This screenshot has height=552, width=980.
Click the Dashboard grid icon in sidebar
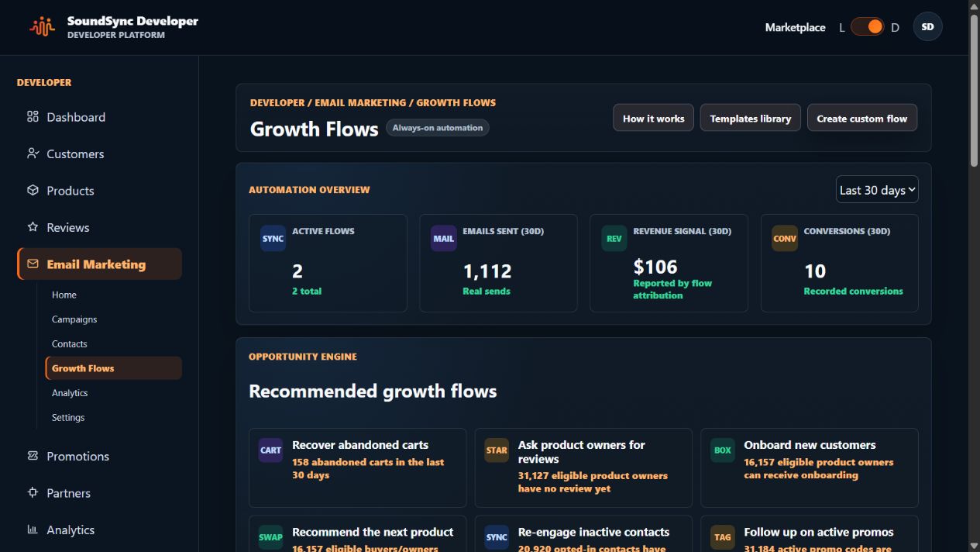[33, 116]
